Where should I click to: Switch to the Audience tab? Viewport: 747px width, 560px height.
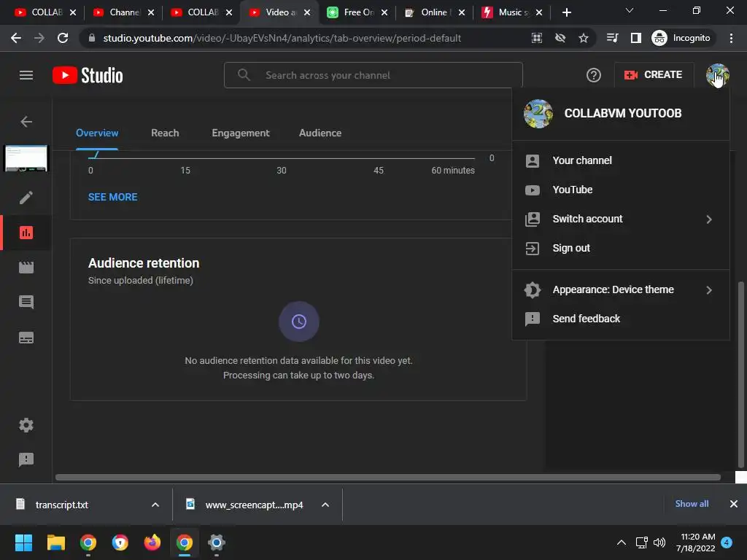(320, 133)
